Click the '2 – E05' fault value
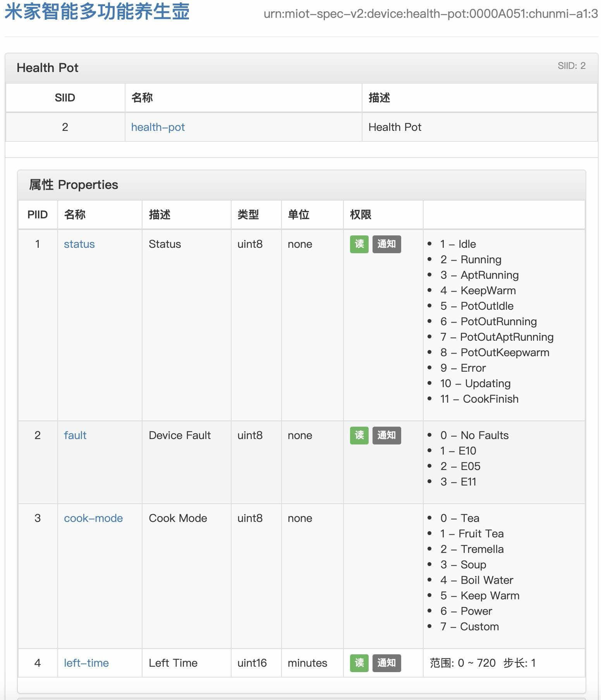 [460, 466]
